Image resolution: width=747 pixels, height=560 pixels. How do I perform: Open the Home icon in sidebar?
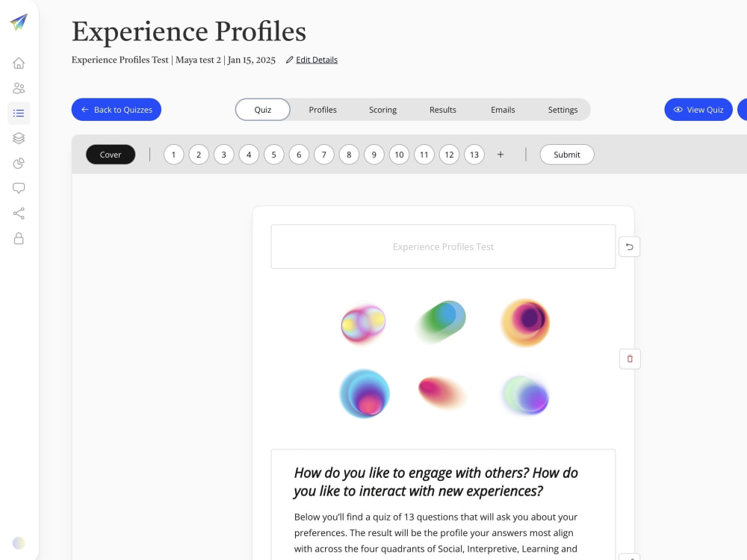click(x=19, y=63)
